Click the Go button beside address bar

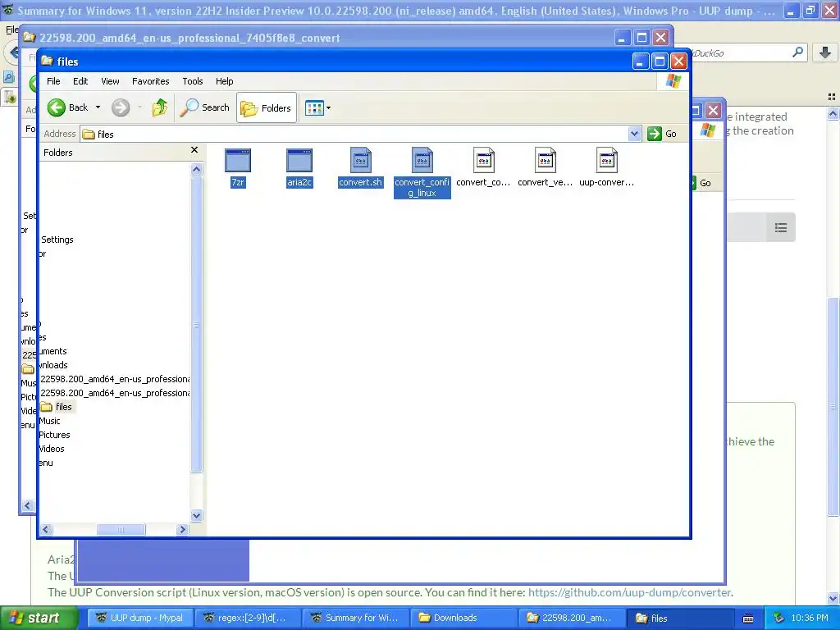coord(662,134)
